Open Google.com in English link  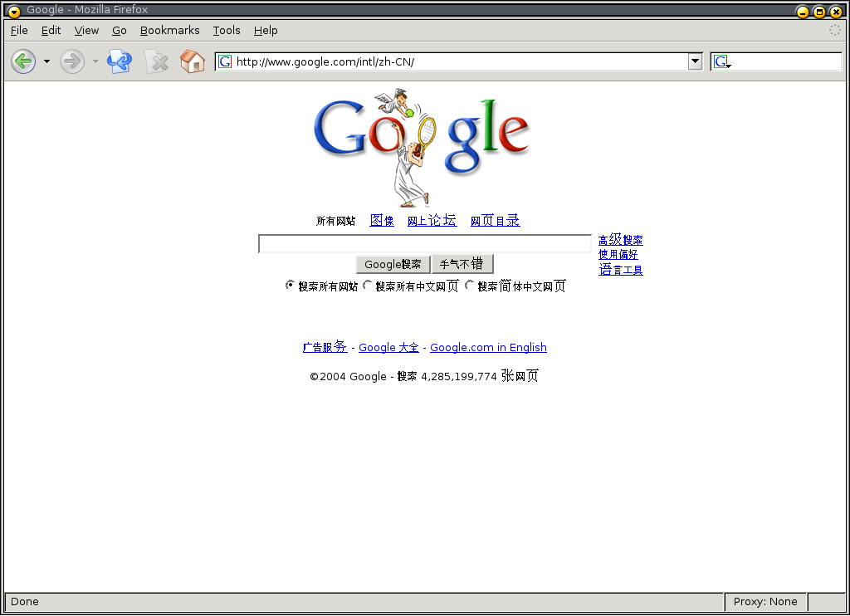click(x=488, y=348)
